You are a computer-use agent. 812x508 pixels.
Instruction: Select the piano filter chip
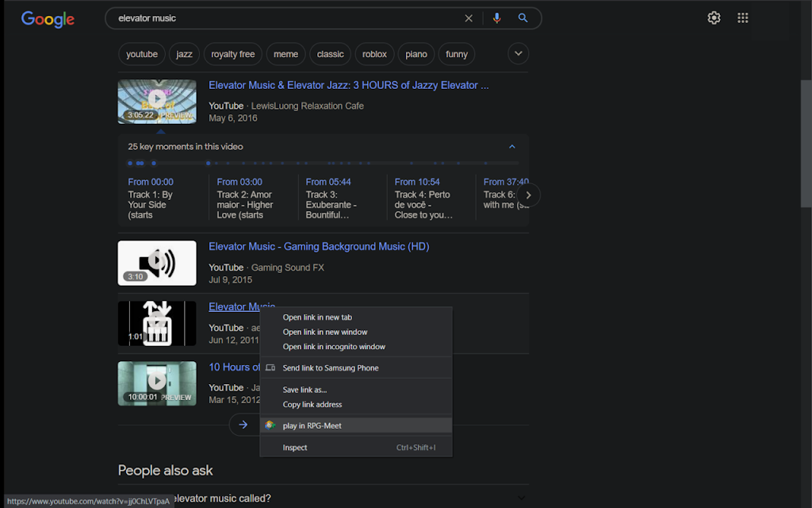(416, 54)
